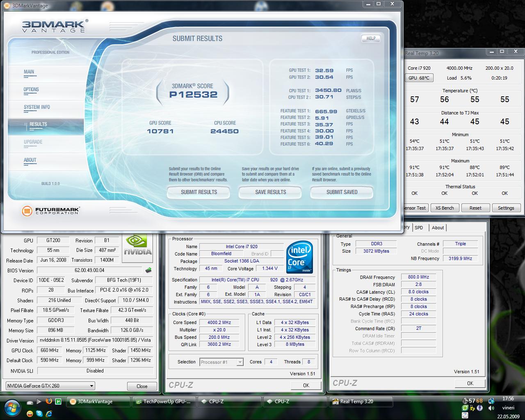This screenshot has width=525, height=420.
Task: Click the Intel Core i7 logo in CPU-Z
Action: (x=300, y=257)
